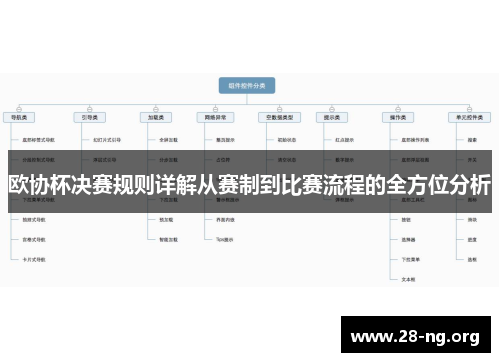The width and height of the screenshot is (500, 362).
Task: Click the 卡片式导航 leaf item
Action: point(34,260)
